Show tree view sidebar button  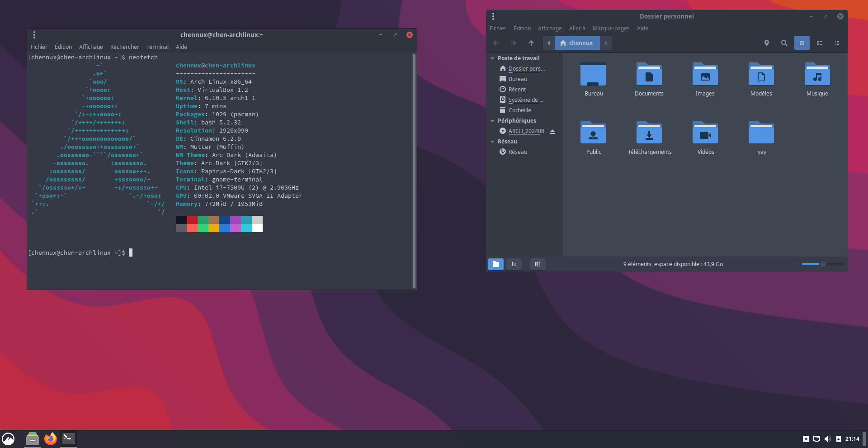[514, 264]
